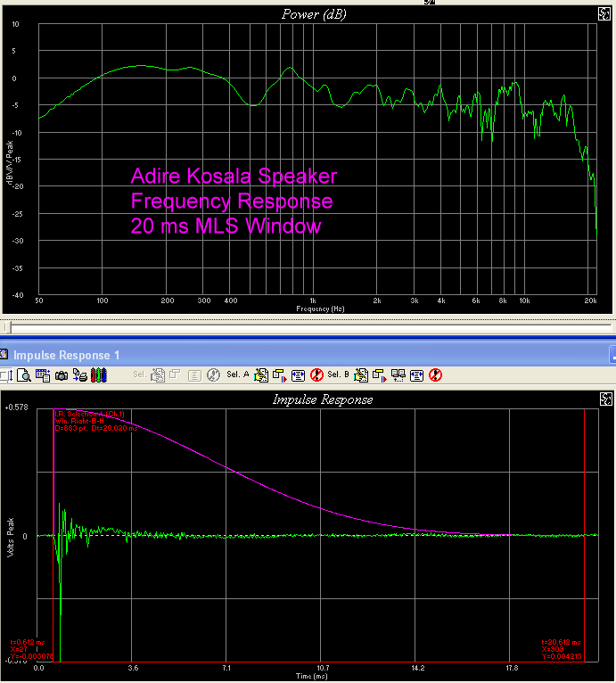
Task: Click corner icon of Impulse Response graph
Action: [604, 399]
